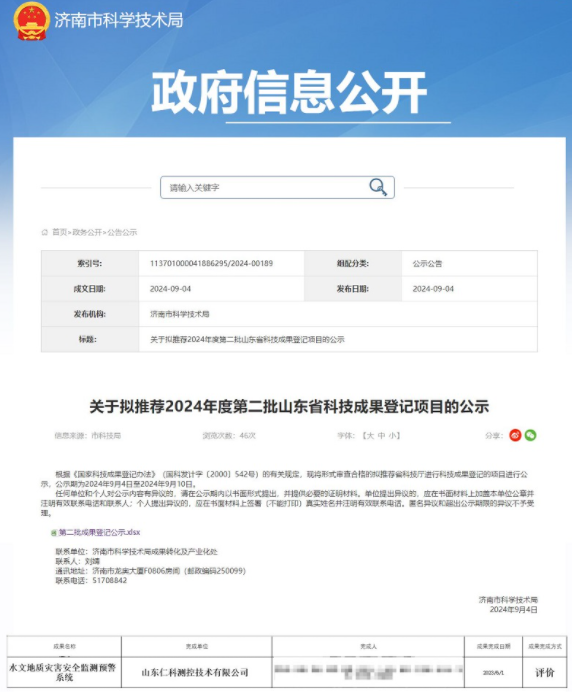Click the magnifying glass search icon

click(x=378, y=187)
